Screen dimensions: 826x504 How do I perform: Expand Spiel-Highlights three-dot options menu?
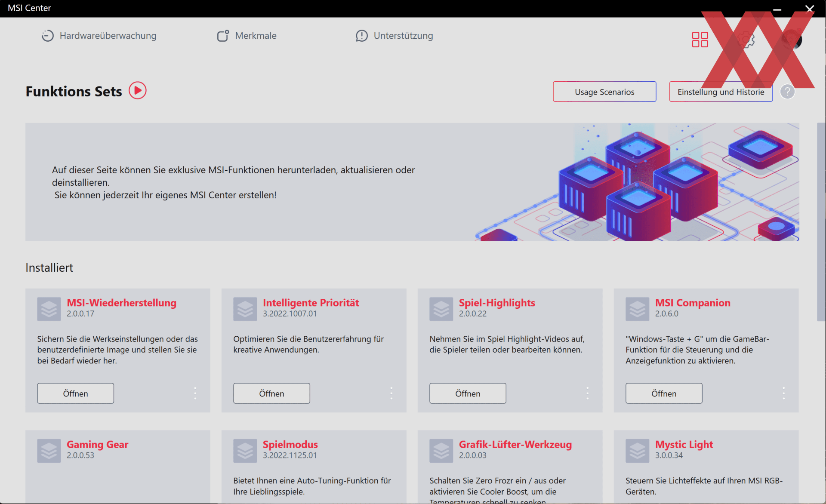click(588, 393)
